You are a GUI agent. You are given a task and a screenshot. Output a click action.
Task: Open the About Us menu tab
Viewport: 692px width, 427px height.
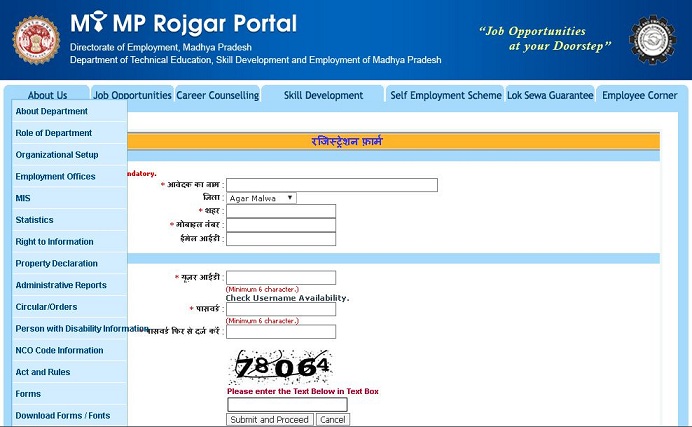tap(47, 96)
